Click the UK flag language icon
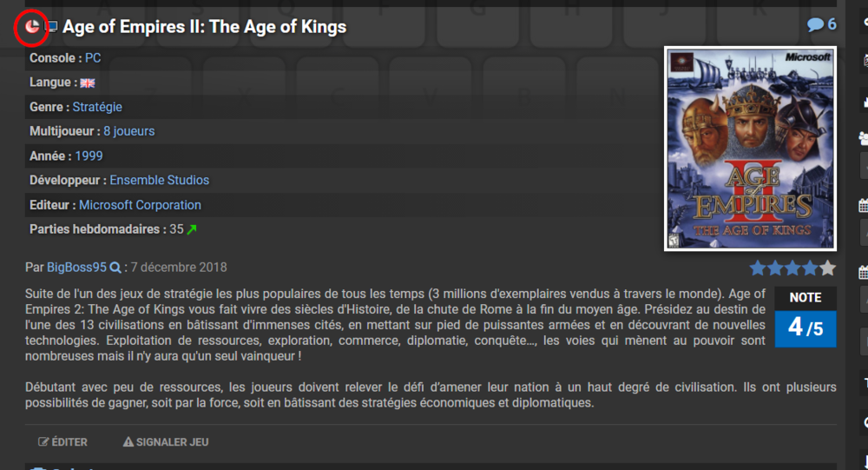The width and height of the screenshot is (868, 470). [88, 83]
